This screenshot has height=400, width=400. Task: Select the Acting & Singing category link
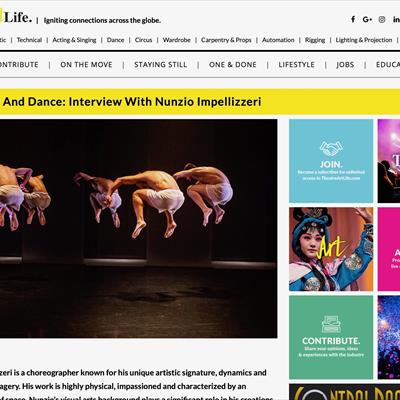(x=74, y=40)
